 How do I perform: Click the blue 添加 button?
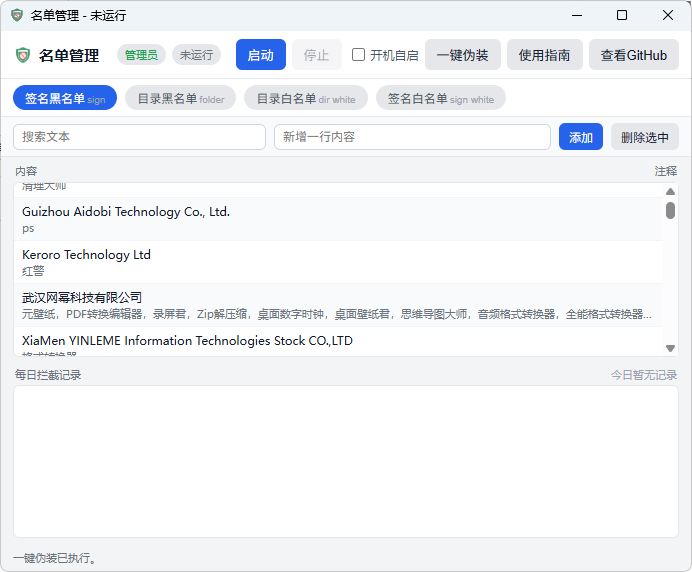click(x=580, y=137)
